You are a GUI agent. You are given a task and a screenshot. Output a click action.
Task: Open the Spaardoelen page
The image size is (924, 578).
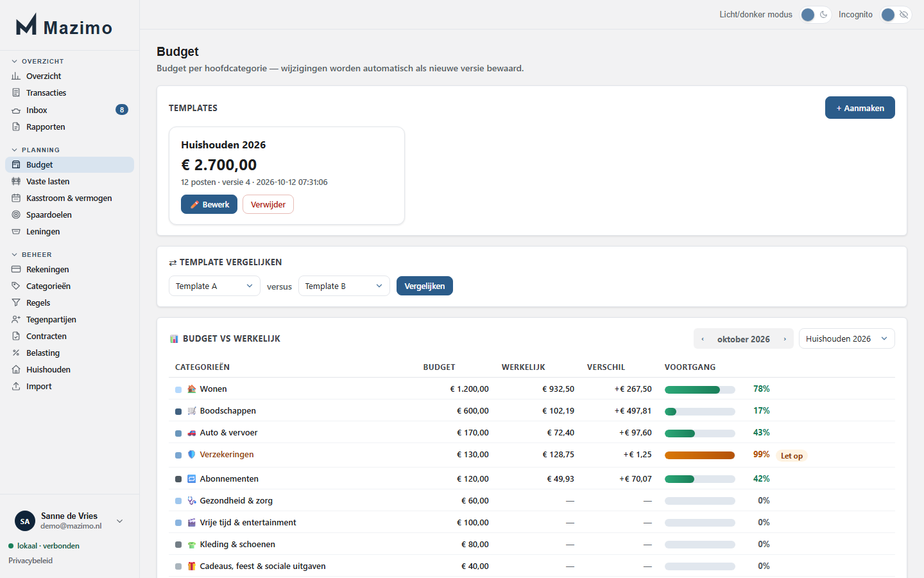(x=69, y=215)
